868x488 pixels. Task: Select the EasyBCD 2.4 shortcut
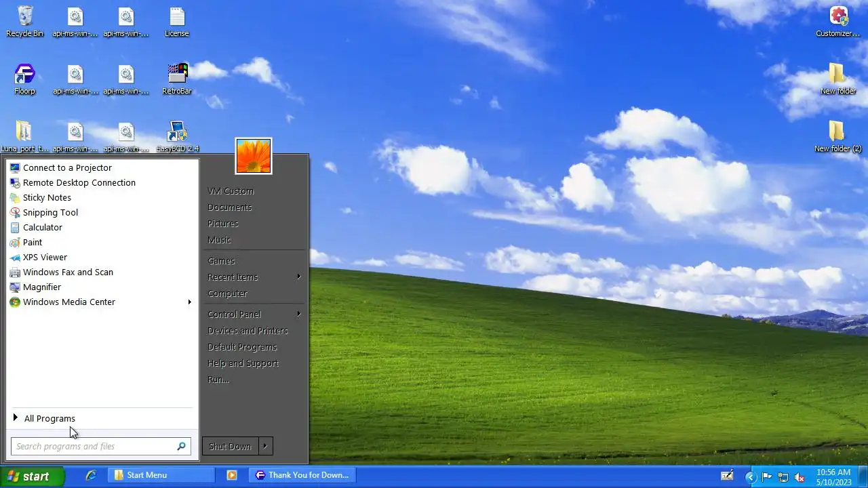point(177,137)
